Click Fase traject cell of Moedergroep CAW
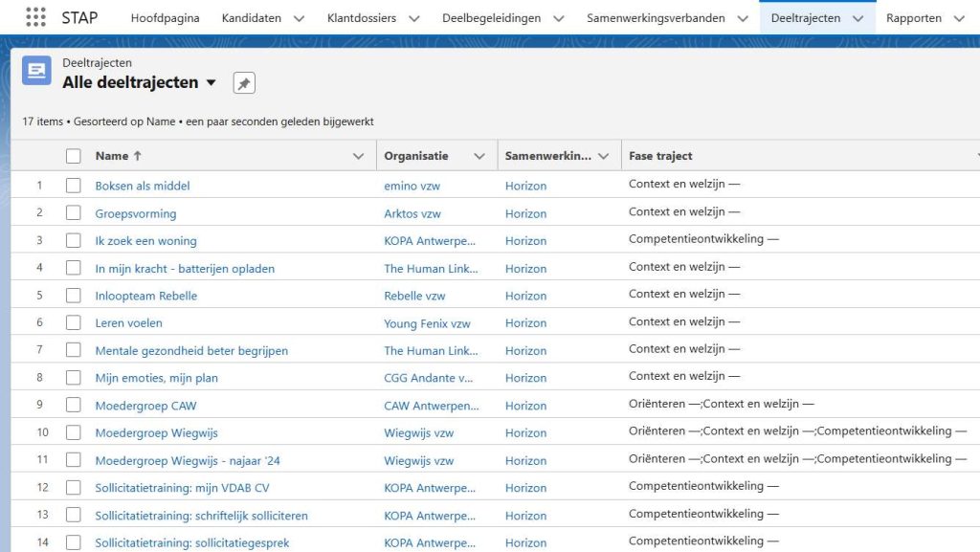Image resolution: width=980 pixels, height=552 pixels. 722,404
